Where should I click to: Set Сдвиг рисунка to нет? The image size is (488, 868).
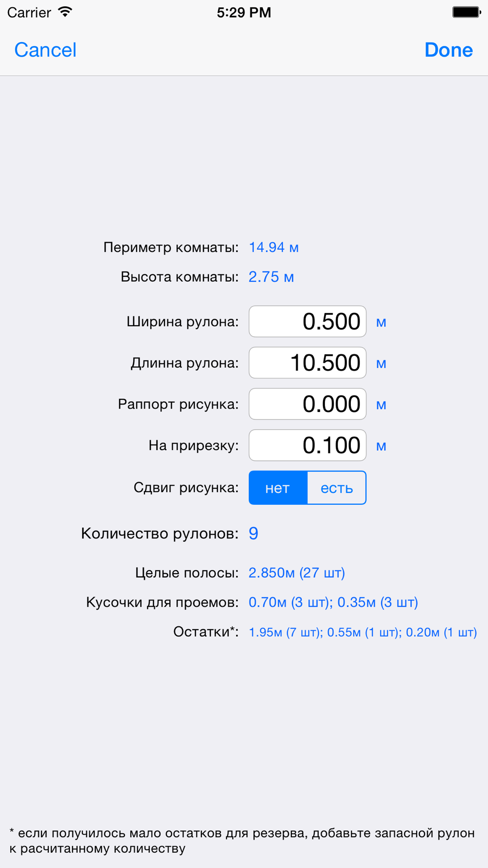click(278, 488)
